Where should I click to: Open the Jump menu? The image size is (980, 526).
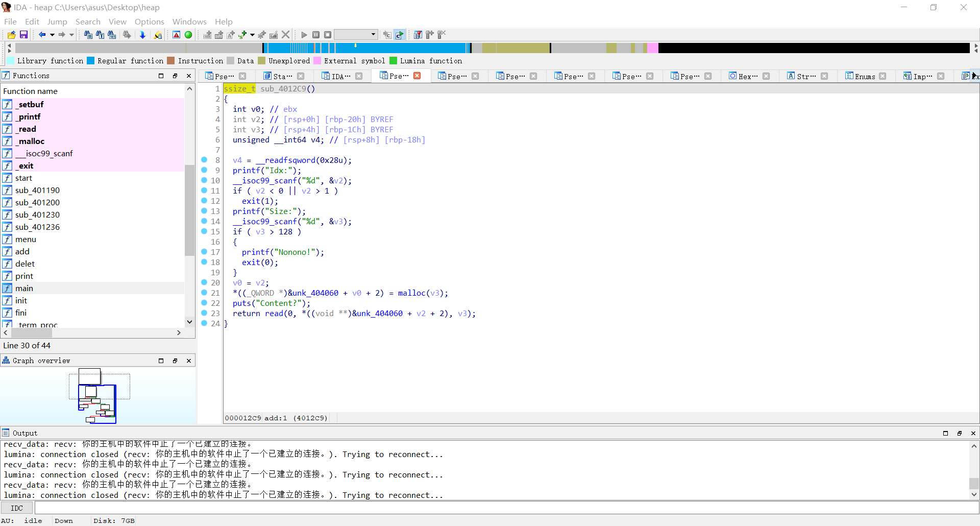click(x=57, y=21)
